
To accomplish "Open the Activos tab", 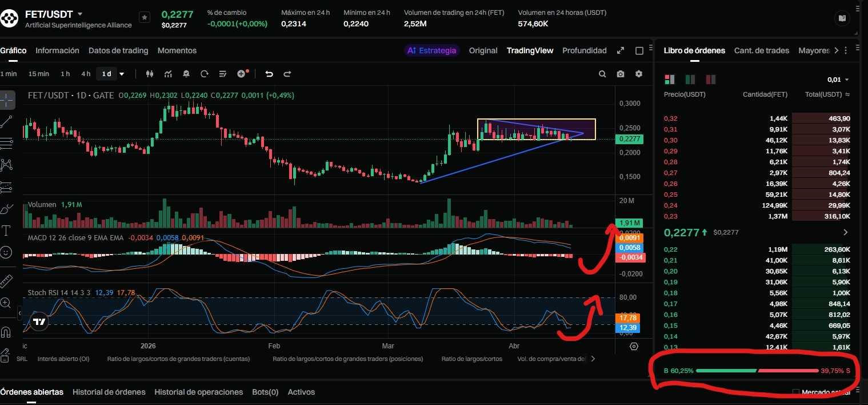I will coord(301,392).
